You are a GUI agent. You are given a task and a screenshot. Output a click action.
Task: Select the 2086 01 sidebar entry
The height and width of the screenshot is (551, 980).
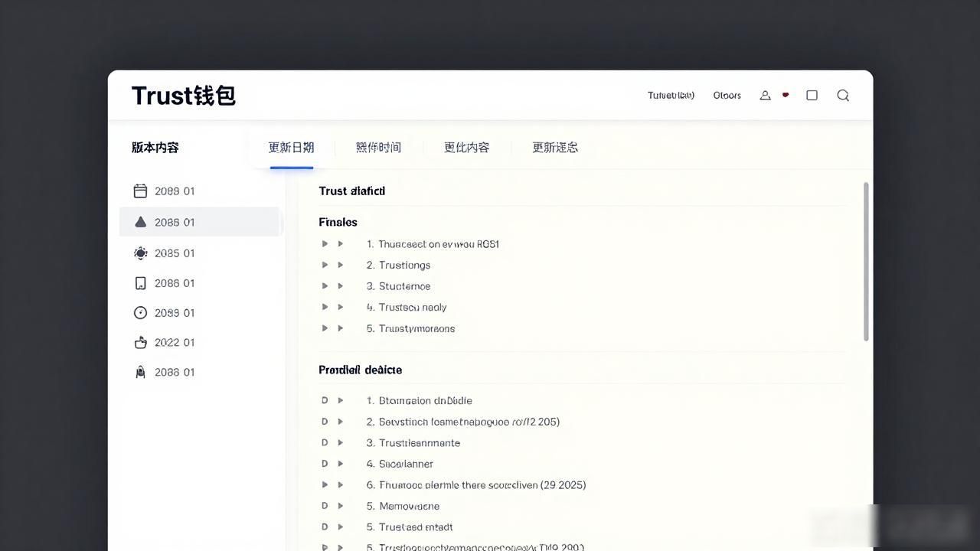click(175, 283)
